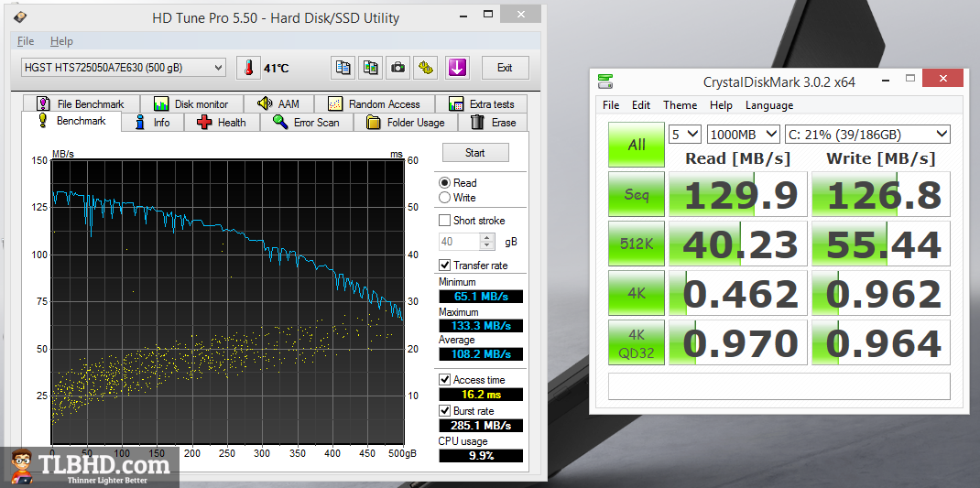980x488 pixels.
Task: Open CrystalDiskMark Theme menu
Action: pyautogui.click(x=680, y=105)
